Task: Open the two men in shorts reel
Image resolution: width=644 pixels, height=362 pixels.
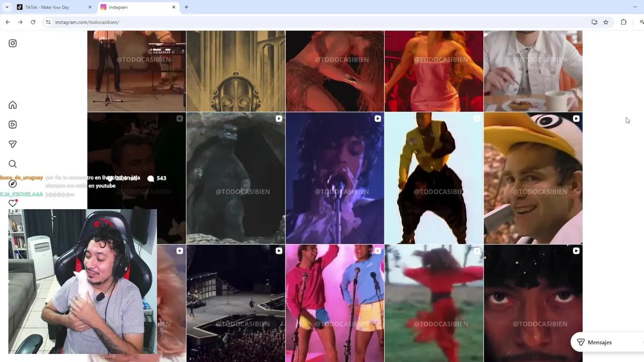Action: pos(335,303)
